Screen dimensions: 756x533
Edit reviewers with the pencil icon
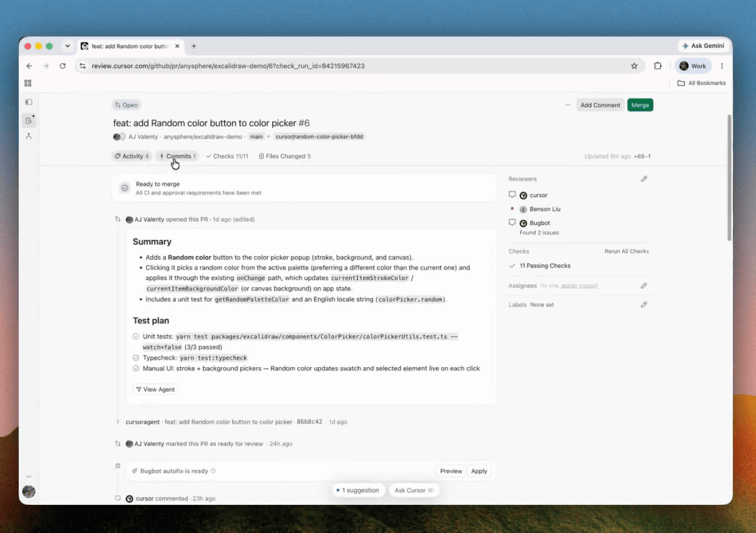[x=644, y=179]
